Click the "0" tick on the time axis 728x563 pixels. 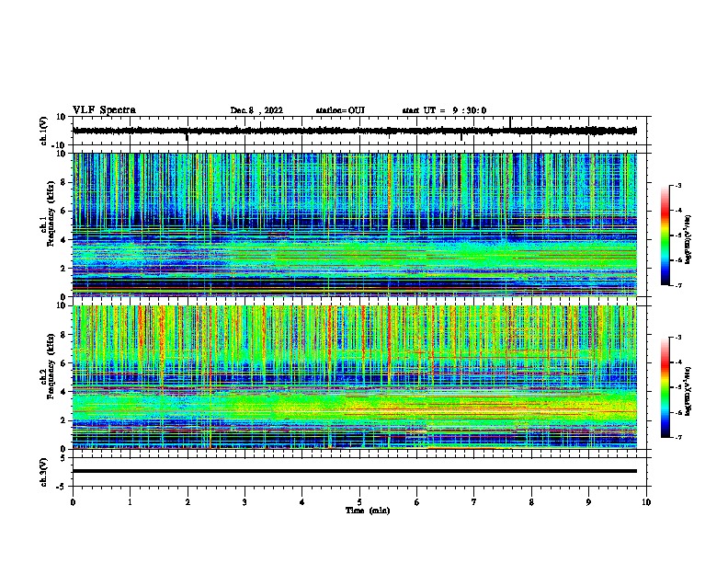coord(73,502)
